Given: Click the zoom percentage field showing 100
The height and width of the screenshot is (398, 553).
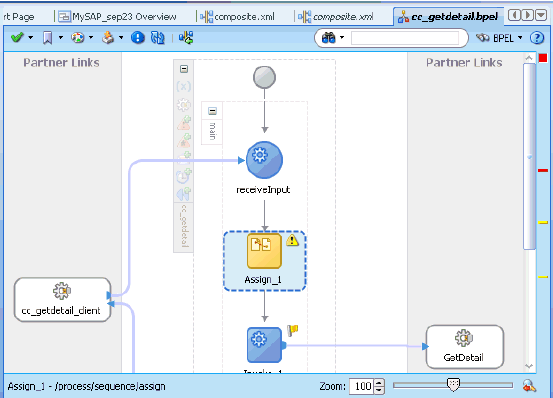Looking at the screenshot, I should click(x=361, y=386).
